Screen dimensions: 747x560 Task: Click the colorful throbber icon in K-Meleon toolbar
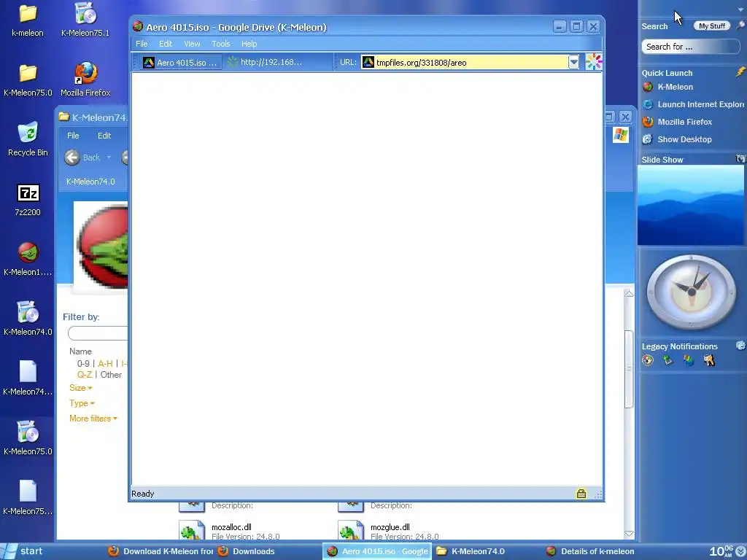(x=594, y=62)
